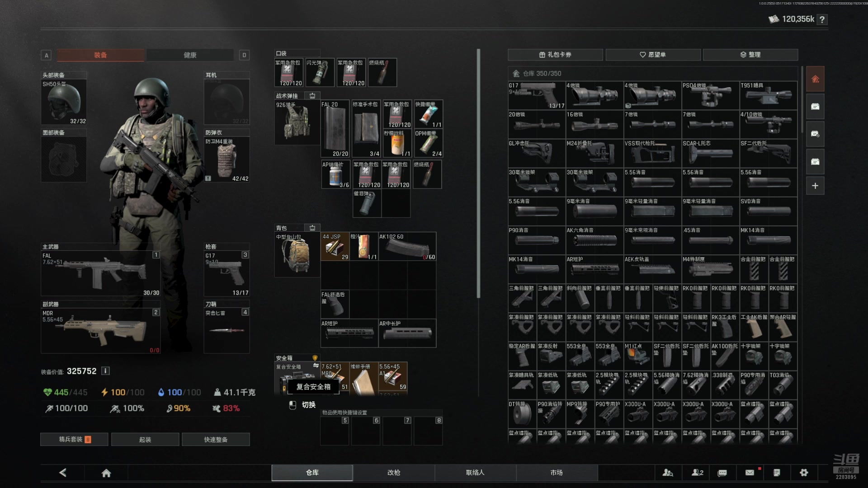Open the team members icon showing 2
Viewport: 868px width, 488px height.
tap(698, 473)
